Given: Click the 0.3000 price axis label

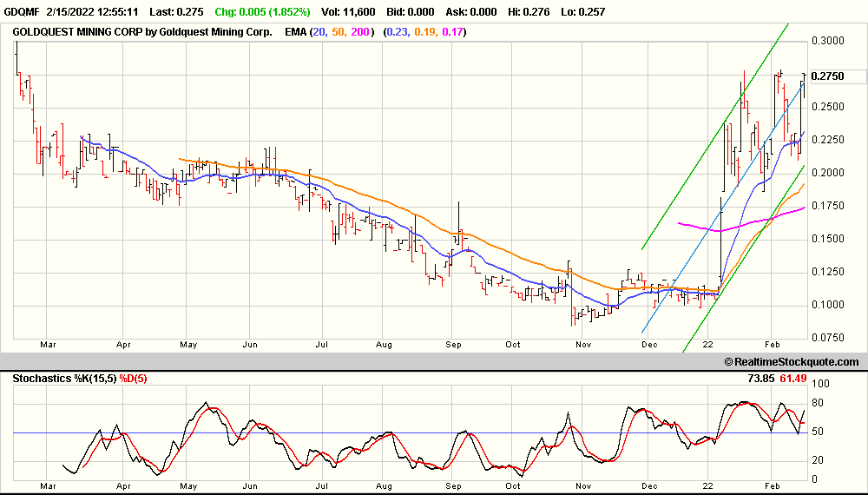Looking at the screenshot, I should [826, 41].
